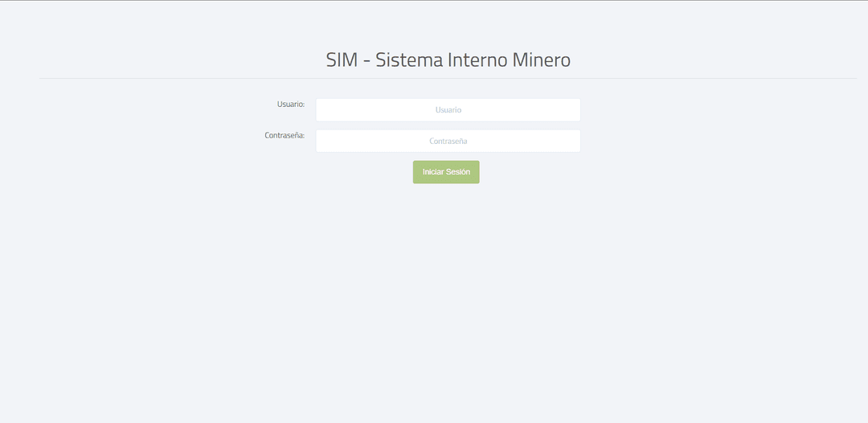The image size is (868, 423).
Task: Click the word "Minero" in the page title
Action: click(541, 60)
